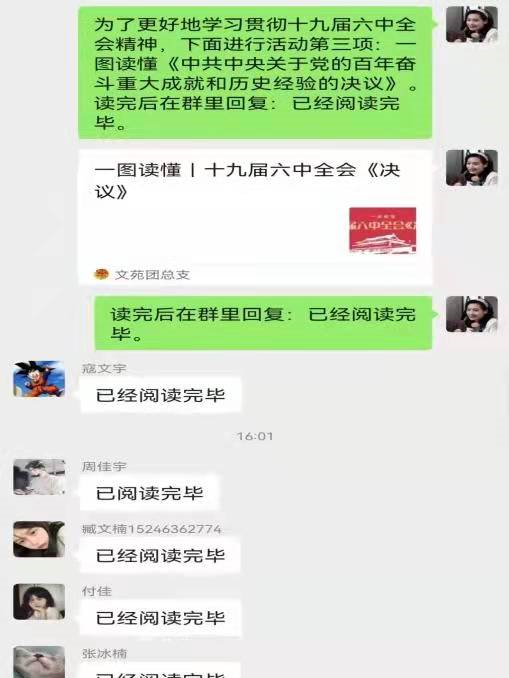This screenshot has width=509, height=678.
Task: Tap 寇文宇's reply 已经阅读完毕
Action: click(160, 395)
